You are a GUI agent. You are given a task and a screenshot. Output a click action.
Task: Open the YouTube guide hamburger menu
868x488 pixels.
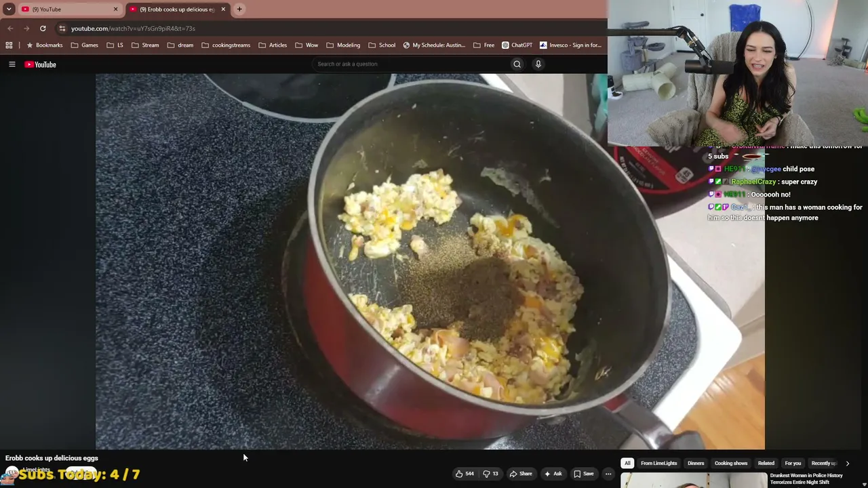(x=12, y=64)
